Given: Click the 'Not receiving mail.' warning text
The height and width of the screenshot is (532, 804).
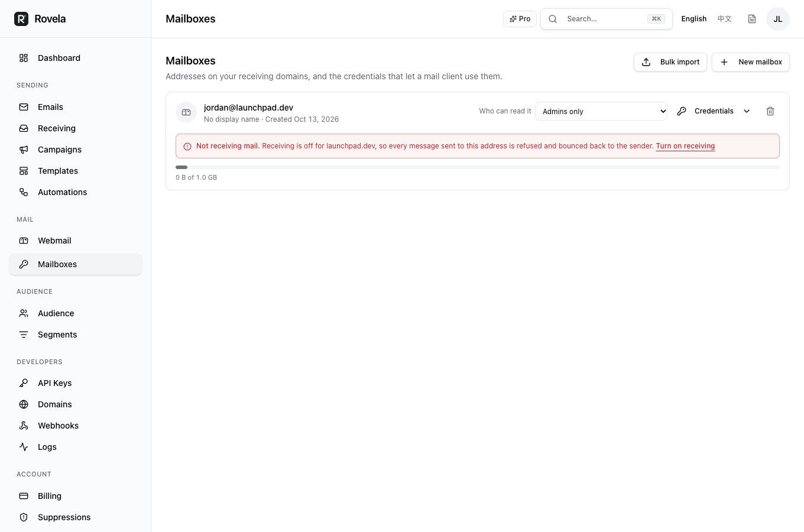Looking at the screenshot, I should [x=228, y=146].
